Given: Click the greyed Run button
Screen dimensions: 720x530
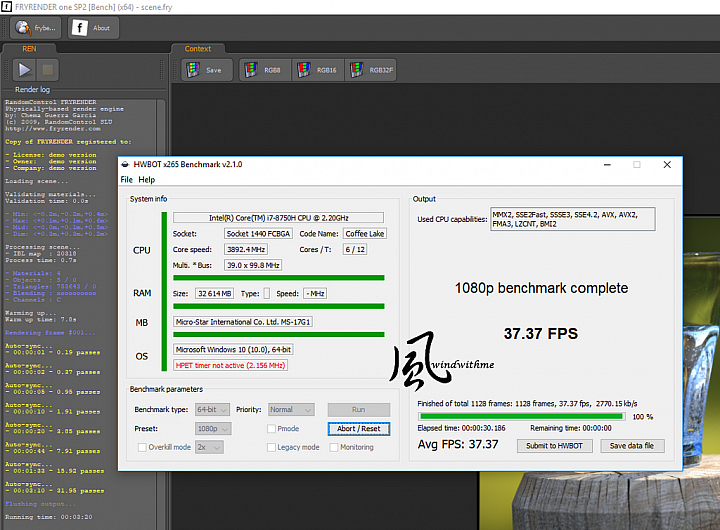Looking at the screenshot, I should (x=359, y=410).
